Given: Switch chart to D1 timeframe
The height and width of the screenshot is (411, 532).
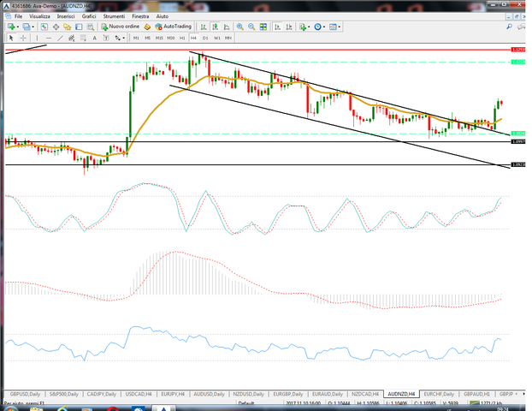Looking at the screenshot, I should click(205, 38).
